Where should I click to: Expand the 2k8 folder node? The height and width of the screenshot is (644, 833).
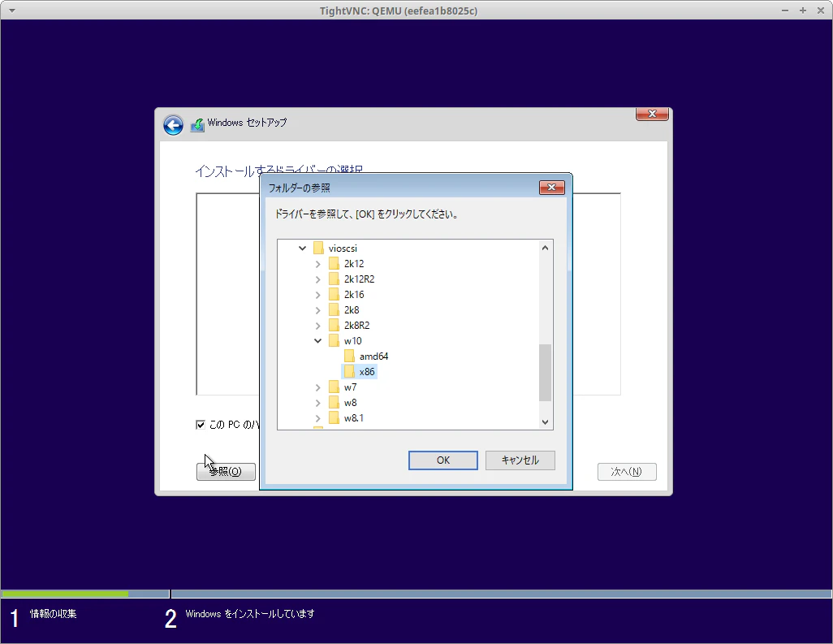(x=317, y=310)
